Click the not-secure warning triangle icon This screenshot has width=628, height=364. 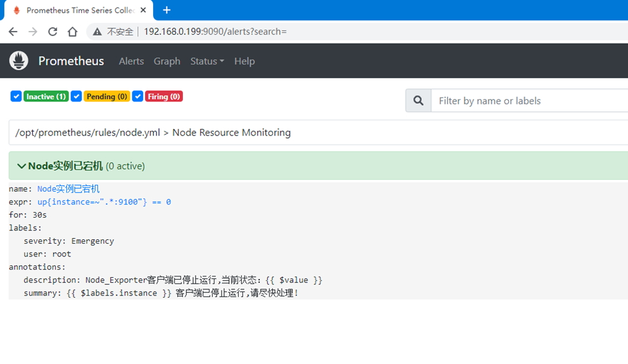click(97, 32)
